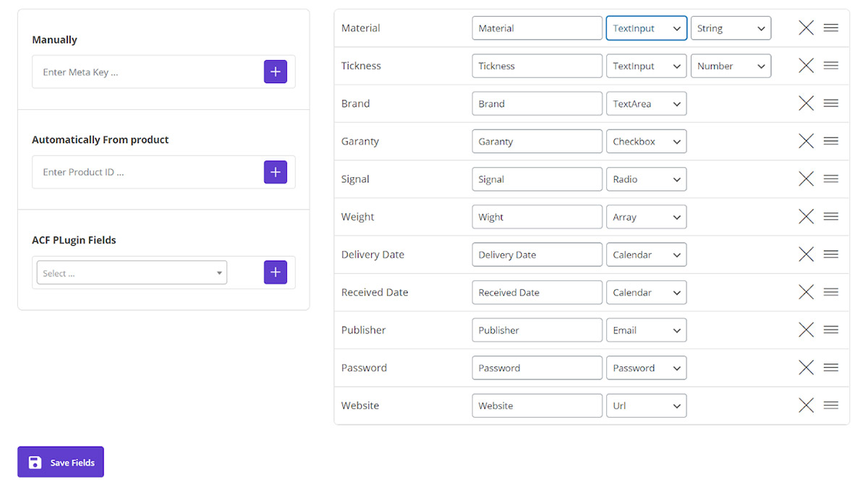Click the plus button beside Enter Meta Key
868x493 pixels.
pyautogui.click(x=275, y=72)
